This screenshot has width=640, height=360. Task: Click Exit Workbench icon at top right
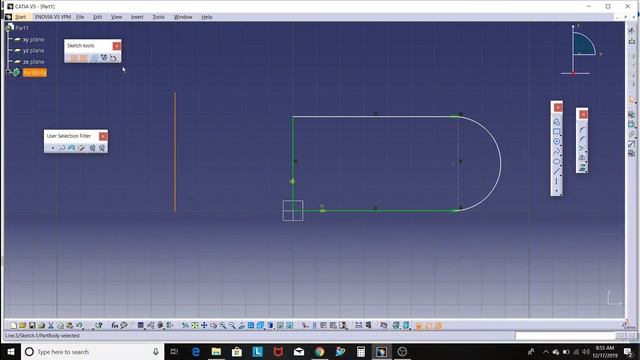[x=631, y=41]
